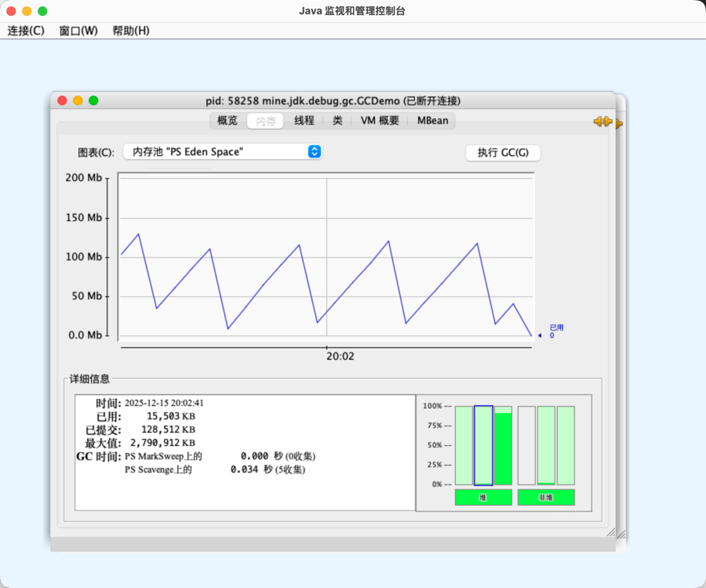Click the orange connection status icon
This screenshot has width=706, height=588.
coord(603,122)
